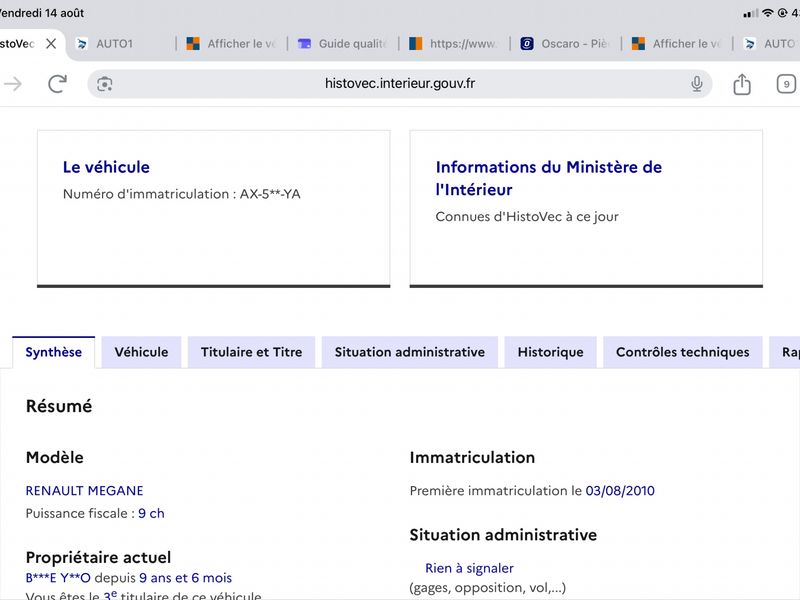Screen dimensions: 800x600
Task: Click Connues d'HistoVec à ce jour text
Action: point(527,216)
